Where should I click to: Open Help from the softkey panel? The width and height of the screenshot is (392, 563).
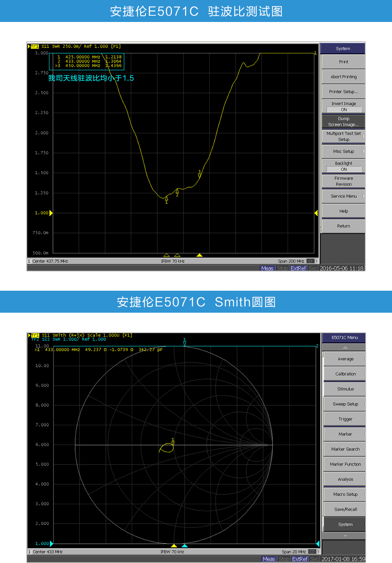point(343,211)
